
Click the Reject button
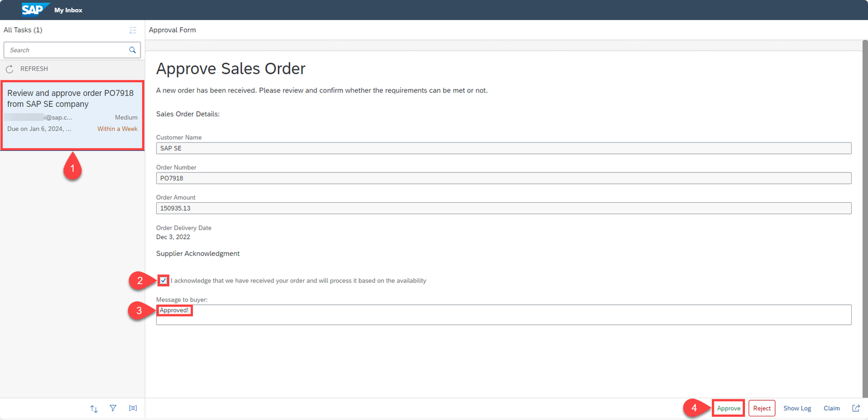(762, 409)
